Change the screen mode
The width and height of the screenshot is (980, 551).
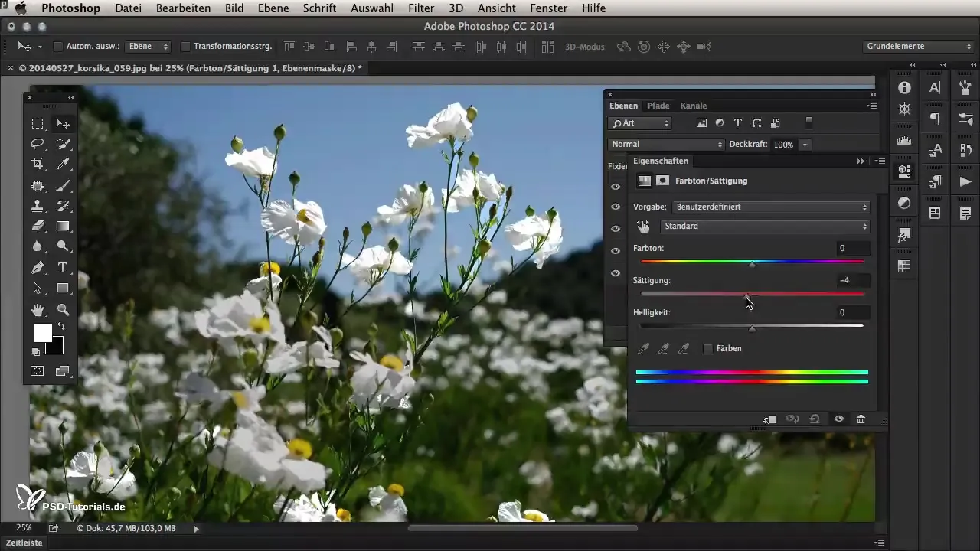(x=63, y=371)
